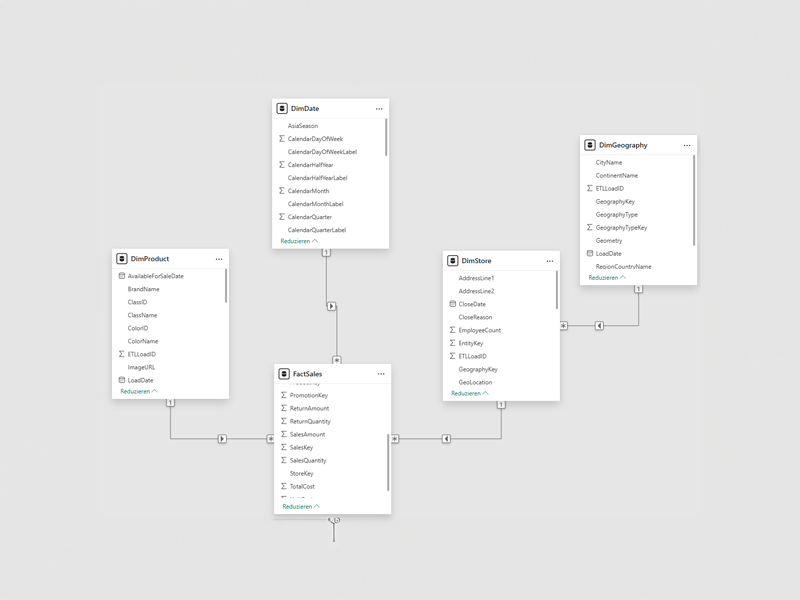Image resolution: width=800 pixels, height=600 pixels.
Task: Open more options menu for DimProduct
Action: pos(219,259)
